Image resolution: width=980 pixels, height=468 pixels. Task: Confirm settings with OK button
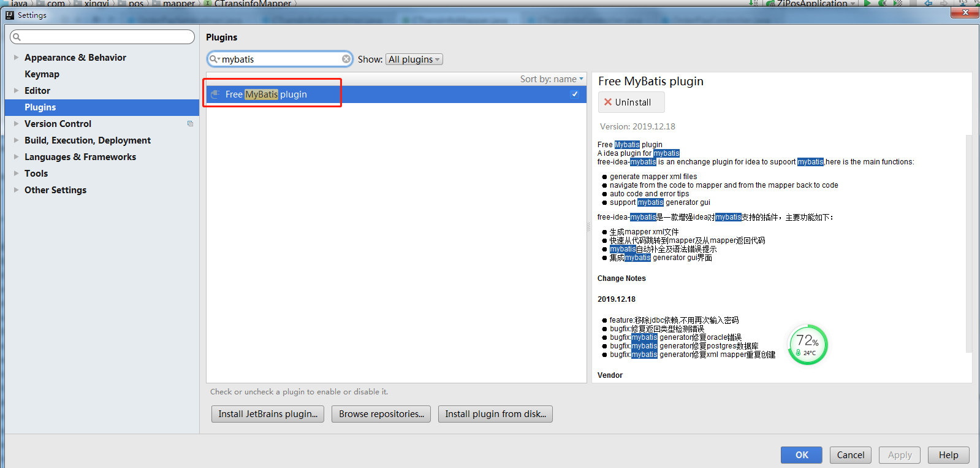coord(802,455)
